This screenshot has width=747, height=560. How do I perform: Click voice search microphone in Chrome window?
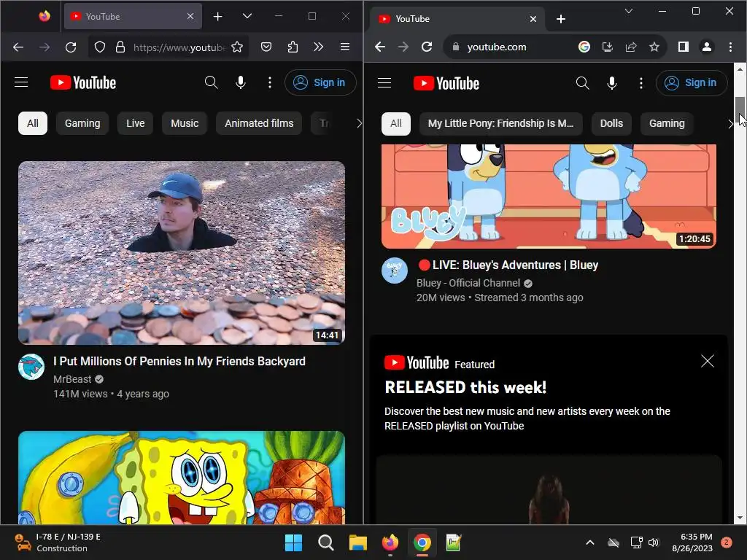click(612, 83)
